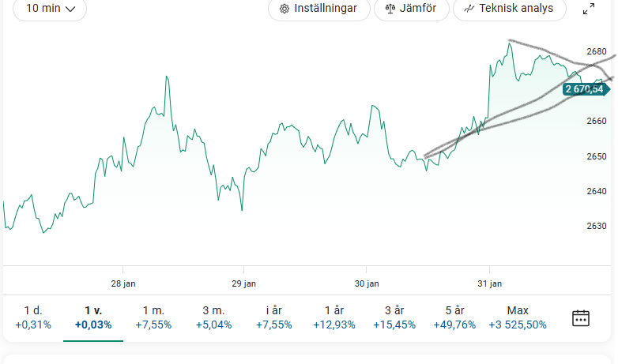Show the 1 år period

[333, 317]
